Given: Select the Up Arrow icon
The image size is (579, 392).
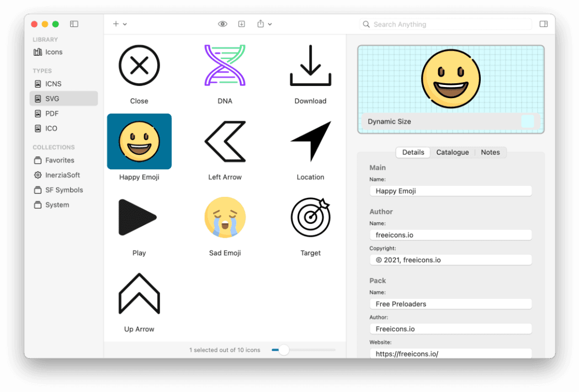Looking at the screenshot, I should point(139,294).
